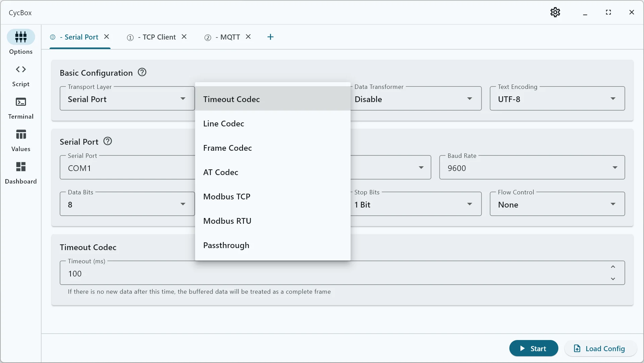Click the Load Config button
Viewport: 644px width, 363px height.
point(600,348)
